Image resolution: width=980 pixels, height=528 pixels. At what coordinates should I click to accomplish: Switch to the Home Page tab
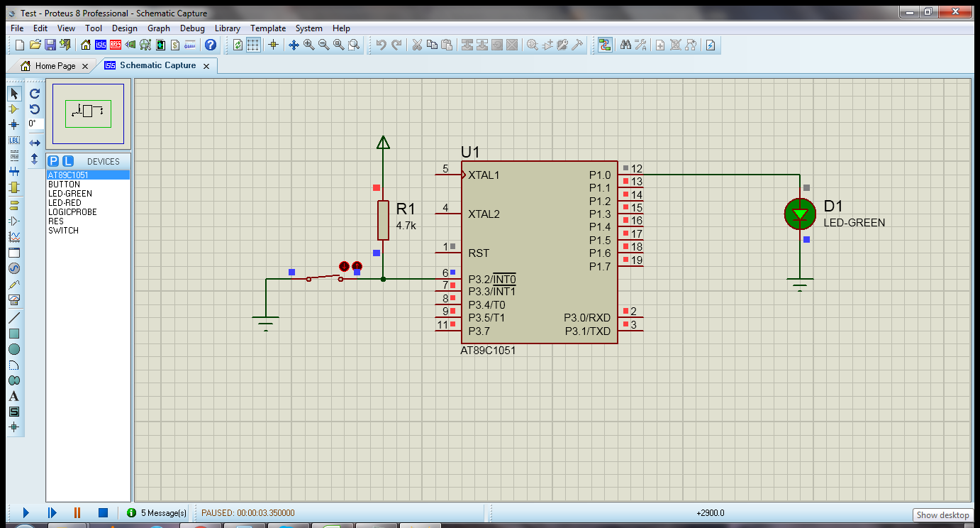[x=55, y=66]
